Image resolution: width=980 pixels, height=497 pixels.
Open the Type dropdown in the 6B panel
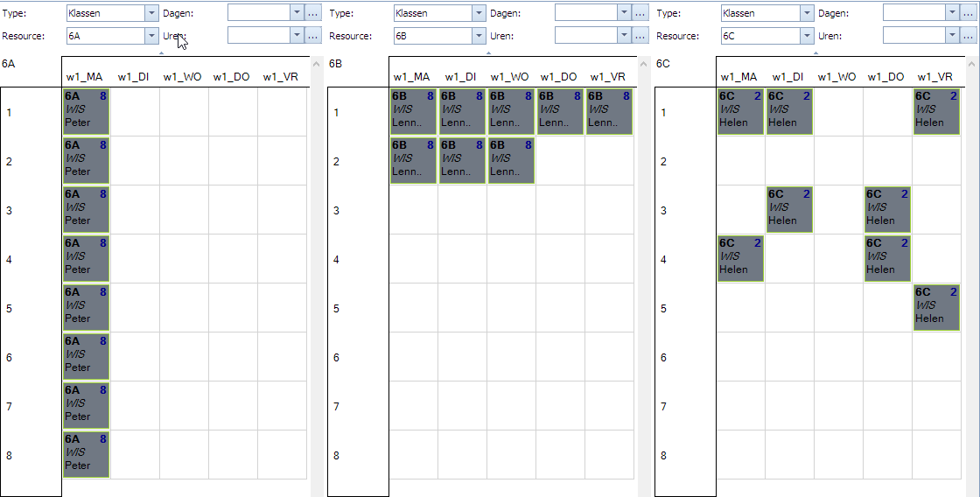479,13
